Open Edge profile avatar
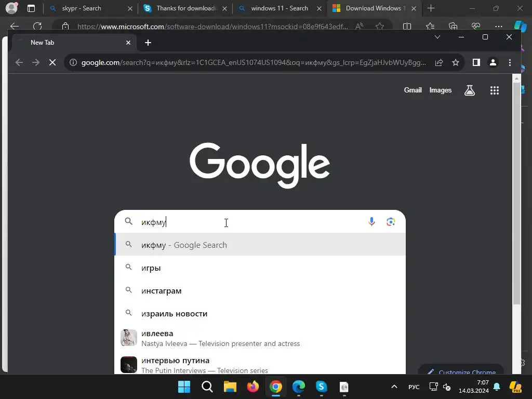 pyautogui.click(x=11, y=8)
